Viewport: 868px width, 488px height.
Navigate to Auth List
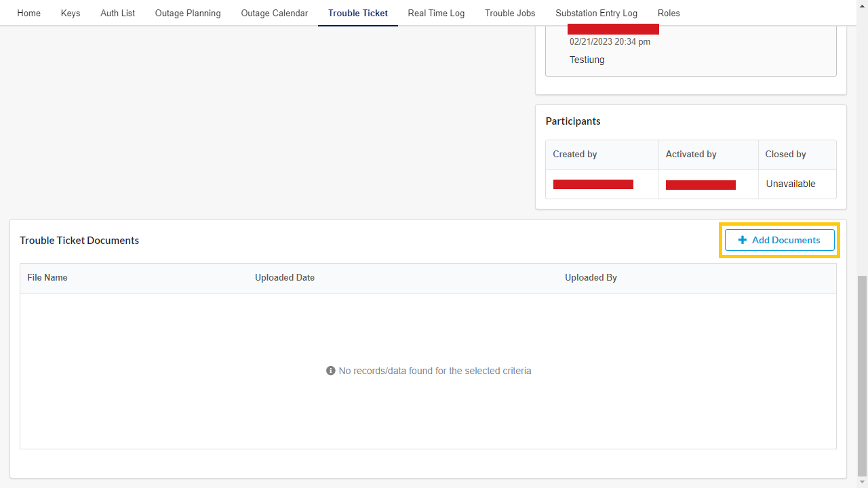pos(117,13)
